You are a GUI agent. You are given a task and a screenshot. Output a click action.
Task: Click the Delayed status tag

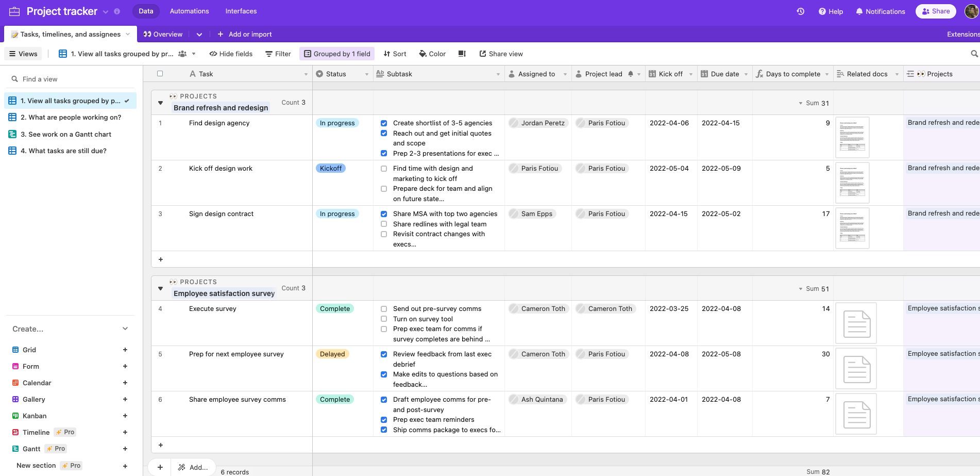point(332,354)
